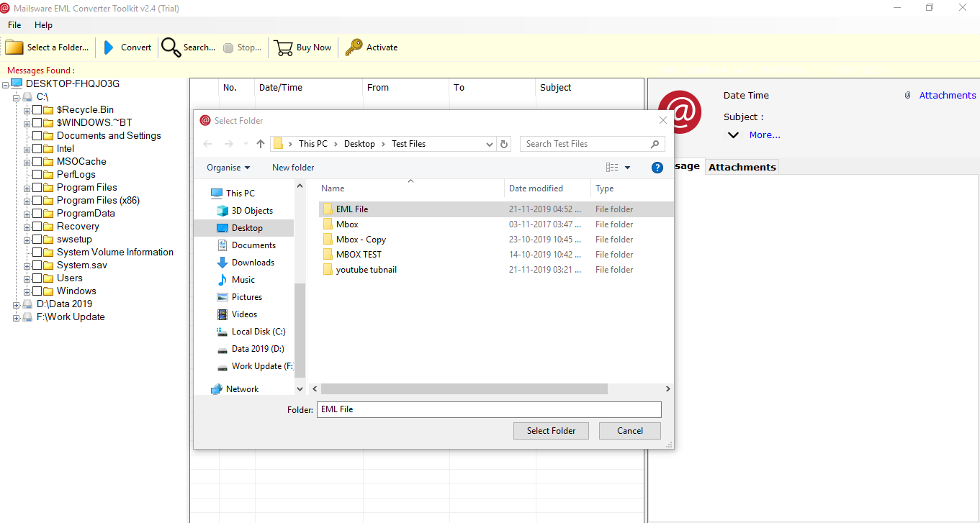The image size is (980, 523).
Task: Click the search magnifier in Search Test Files
Action: click(655, 144)
